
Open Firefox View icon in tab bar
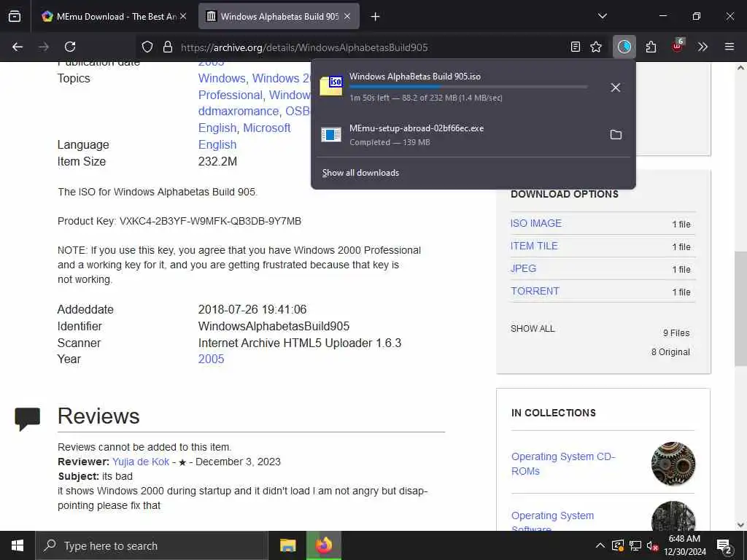tap(15, 17)
